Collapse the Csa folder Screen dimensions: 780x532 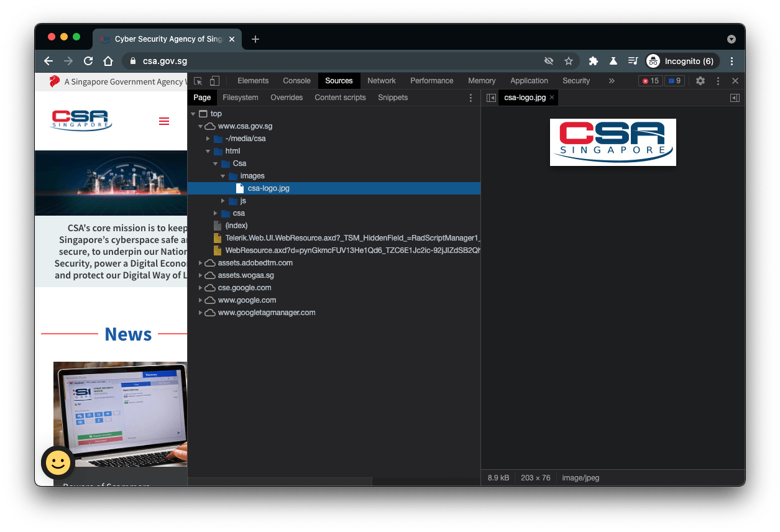tap(216, 163)
